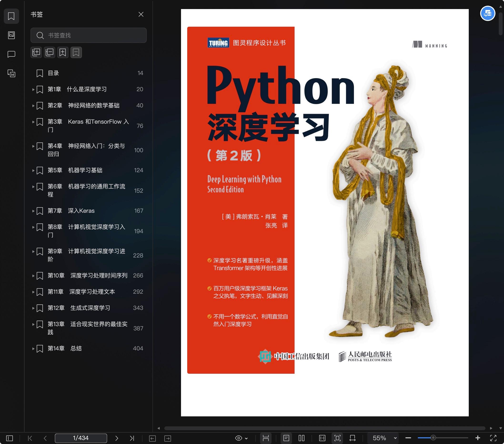504x444 pixels.
Task: Go back to previous view
Action: click(x=152, y=438)
